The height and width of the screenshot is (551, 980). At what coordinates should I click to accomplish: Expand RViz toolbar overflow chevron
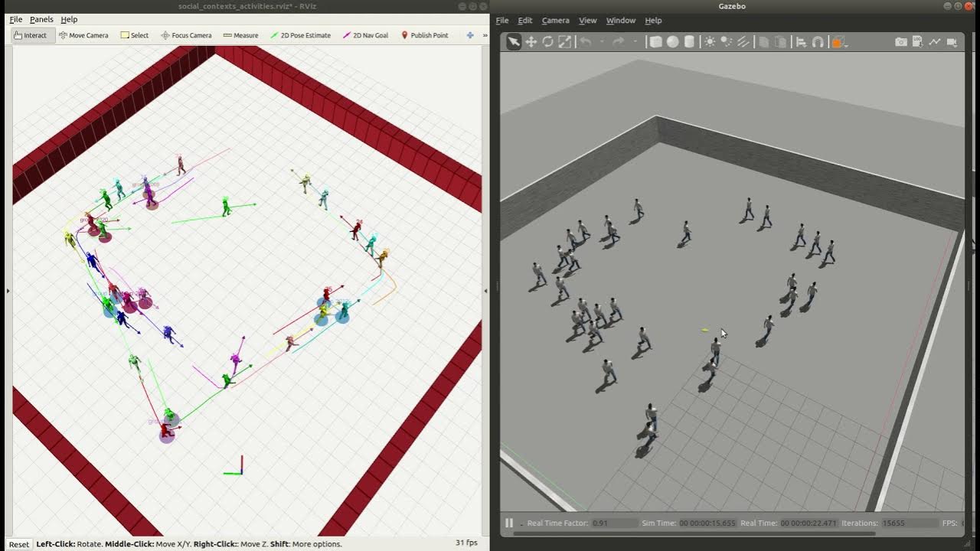(485, 35)
